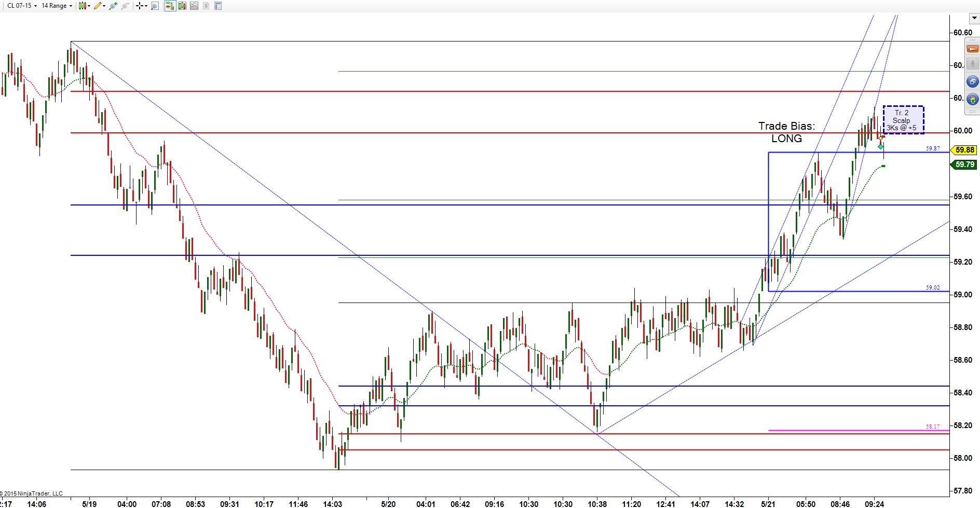980x508 pixels.
Task: Open the strategies dollar-sheet icon
Action: [206, 6]
